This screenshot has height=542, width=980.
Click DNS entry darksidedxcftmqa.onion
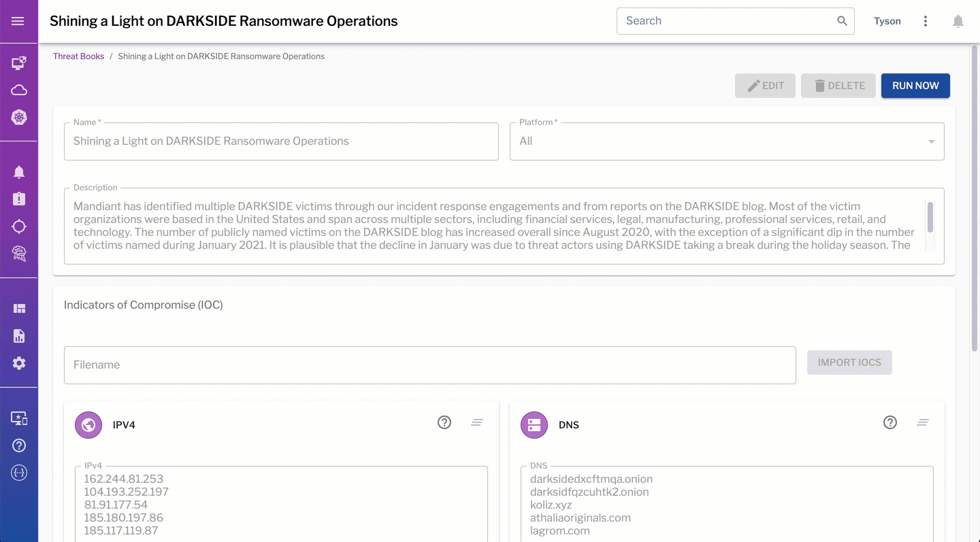pos(591,479)
